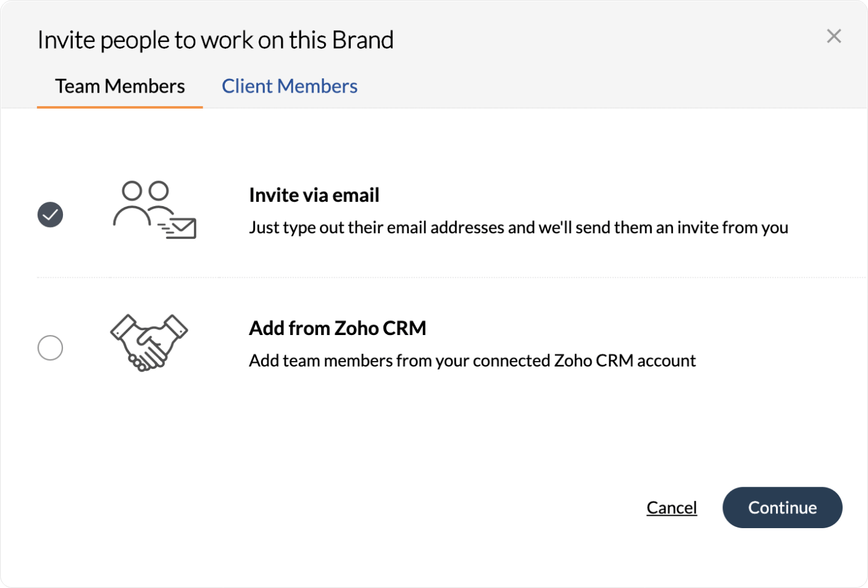Screen dimensions: 868x588
Task: Select the empty radio circle next to handshake
Action: pyautogui.click(x=50, y=348)
